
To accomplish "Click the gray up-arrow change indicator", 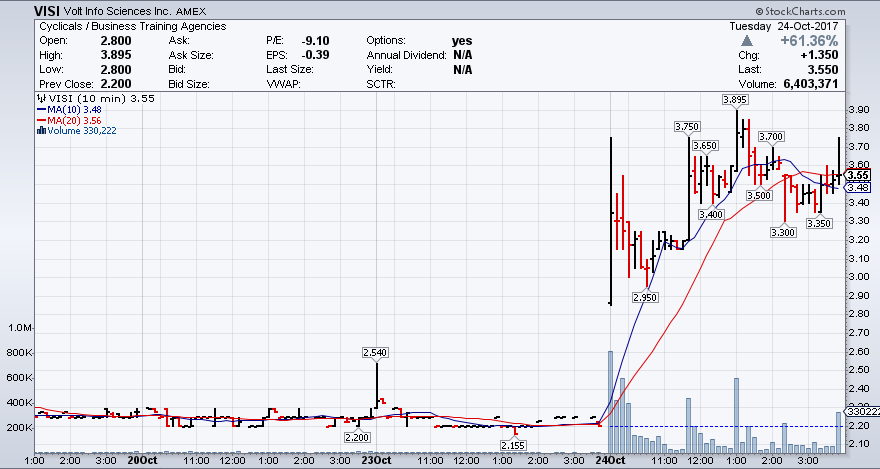I will pos(746,41).
